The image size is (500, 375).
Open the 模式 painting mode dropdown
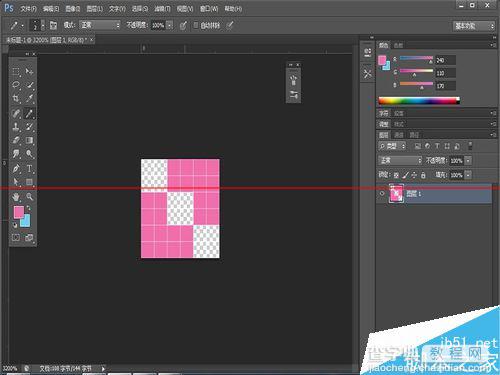(100, 25)
